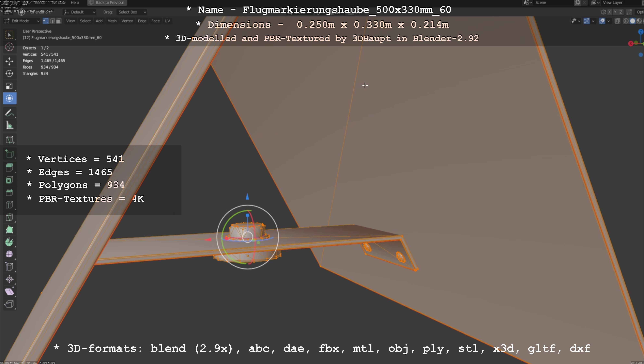The width and height of the screenshot is (644, 364).
Task: Open the Mesh menu
Action: coord(112,21)
